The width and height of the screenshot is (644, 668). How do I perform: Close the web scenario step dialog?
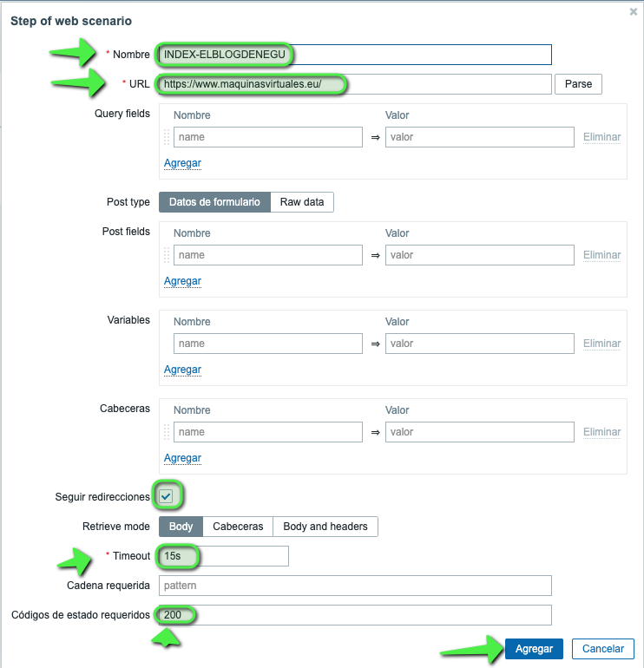click(634, 12)
